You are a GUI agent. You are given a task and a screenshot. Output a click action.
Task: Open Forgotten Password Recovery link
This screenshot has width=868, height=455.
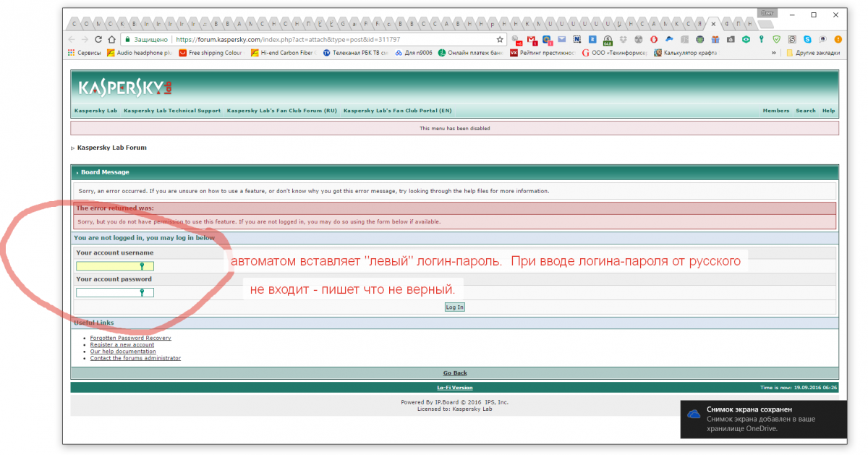click(x=131, y=338)
